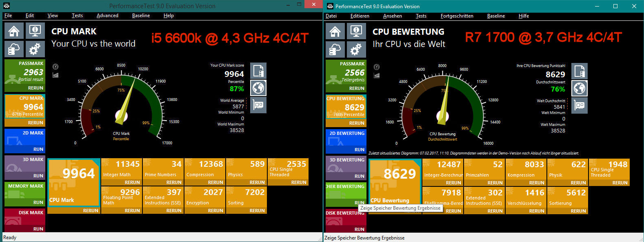Click save results icon beside score 9964
Image resolution: width=644 pixels, height=242 pixels.
(x=258, y=71)
